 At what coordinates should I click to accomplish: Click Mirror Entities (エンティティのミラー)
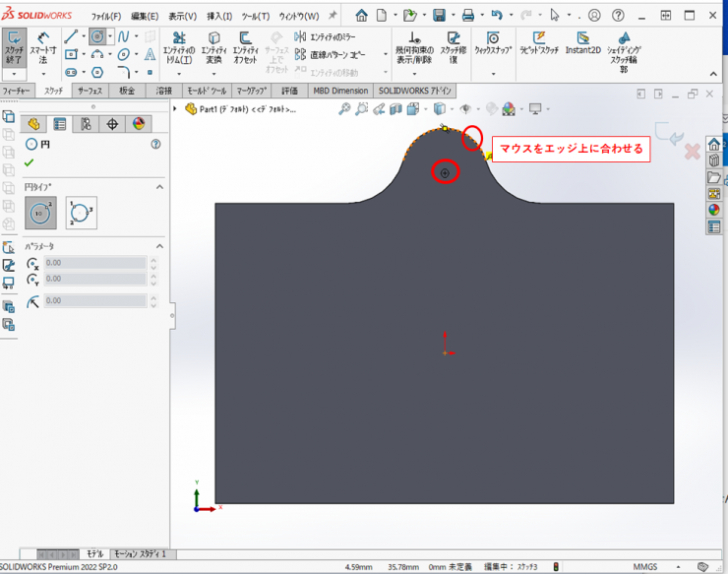point(326,36)
